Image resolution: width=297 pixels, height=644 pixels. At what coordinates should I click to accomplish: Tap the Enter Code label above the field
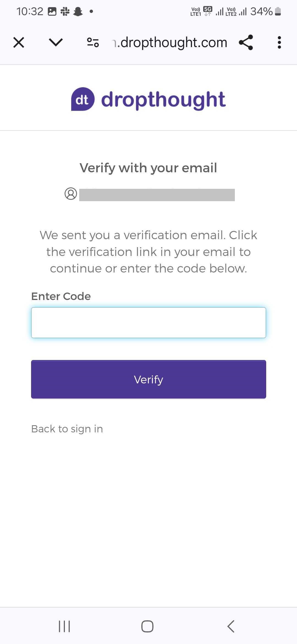(x=61, y=296)
